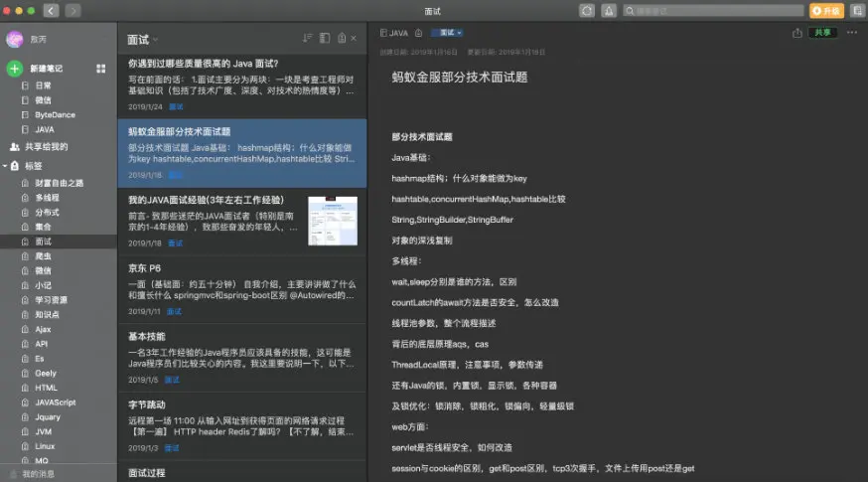The image size is (868, 482).
Task: Click the tag filter icon in the list header
Action: (342, 38)
